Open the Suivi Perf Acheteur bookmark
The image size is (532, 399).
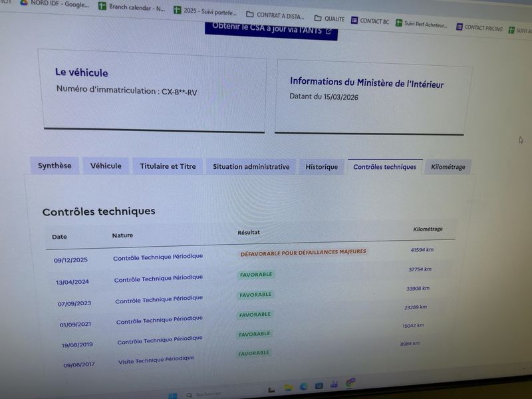point(421,24)
